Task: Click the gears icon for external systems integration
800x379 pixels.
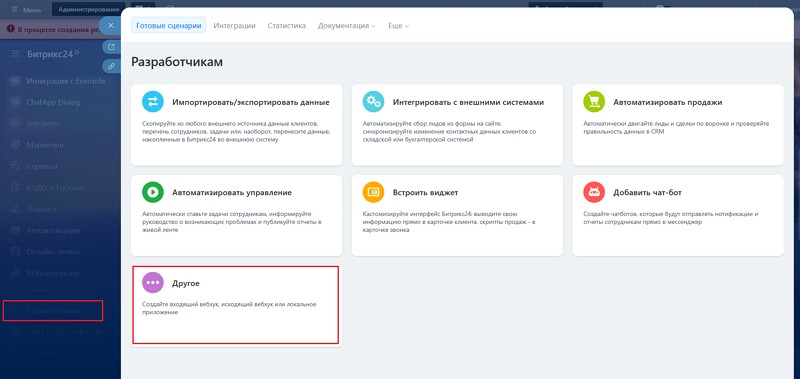Action: click(x=373, y=102)
